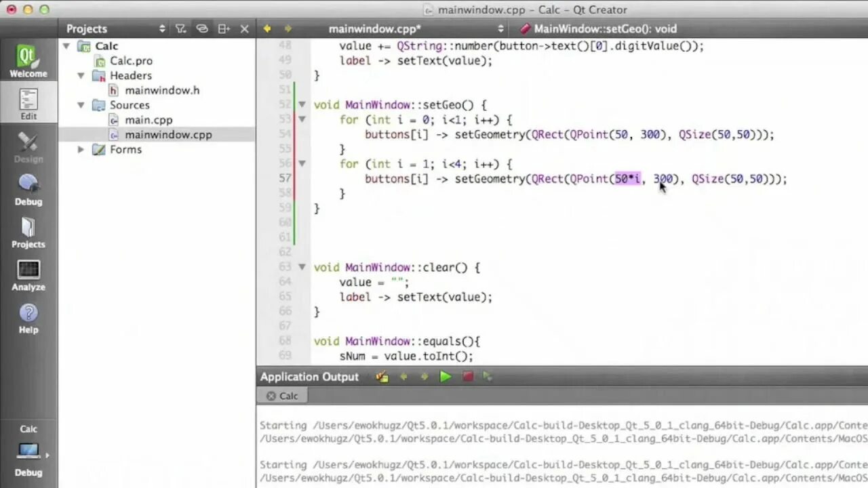Screen dimensions: 868x488
Task: Fold the second for loop at line 56
Action: click(x=302, y=163)
